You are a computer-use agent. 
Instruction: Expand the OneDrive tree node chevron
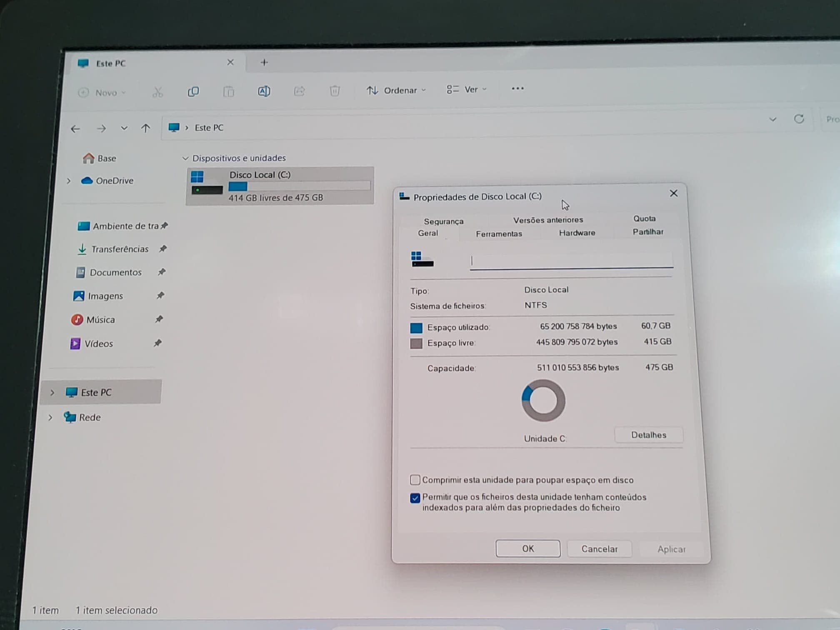coord(69,181)
